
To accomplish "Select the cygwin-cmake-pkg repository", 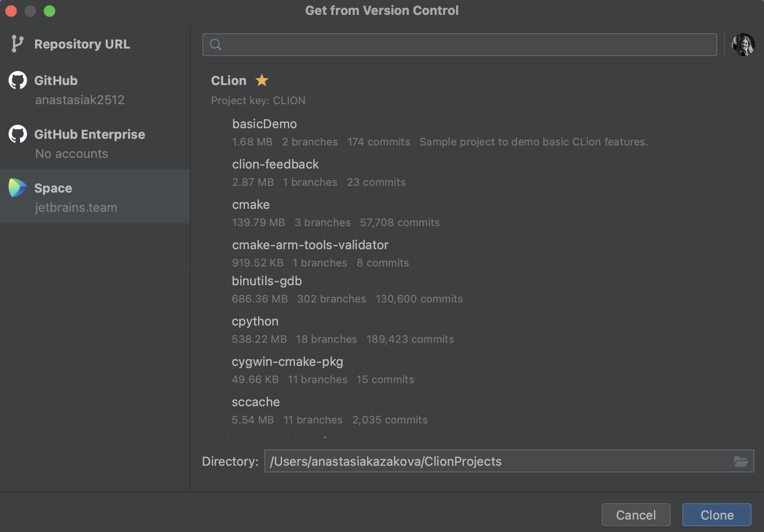I will [x=287, y=362].
